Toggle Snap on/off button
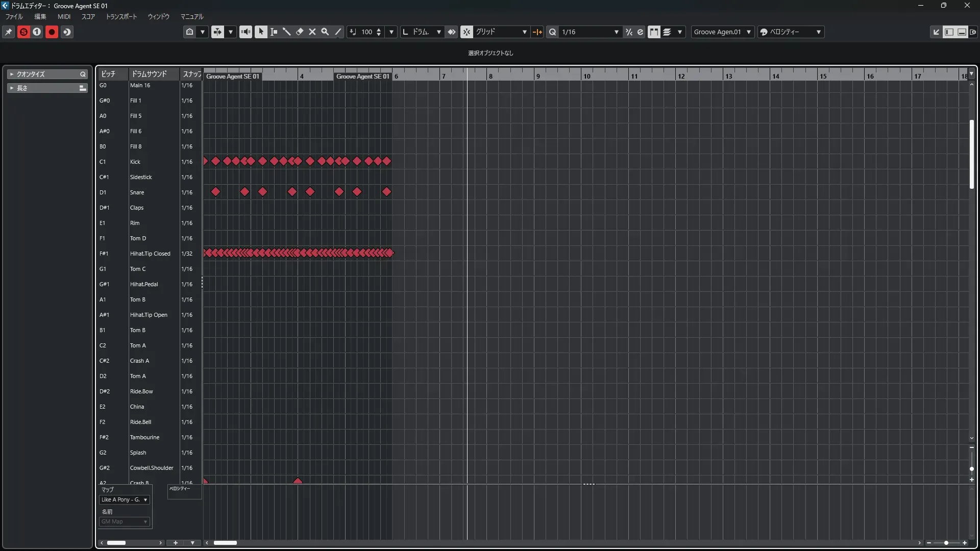Viewport: 980px width, 551px height. click(467, 32)
